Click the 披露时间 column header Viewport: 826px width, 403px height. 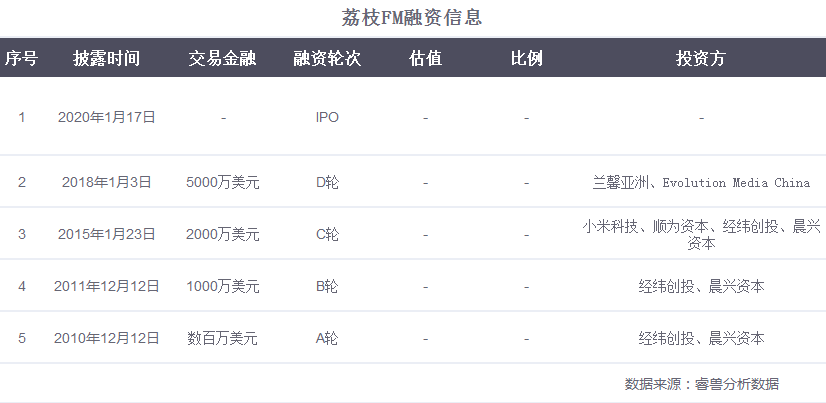(106, 58)
